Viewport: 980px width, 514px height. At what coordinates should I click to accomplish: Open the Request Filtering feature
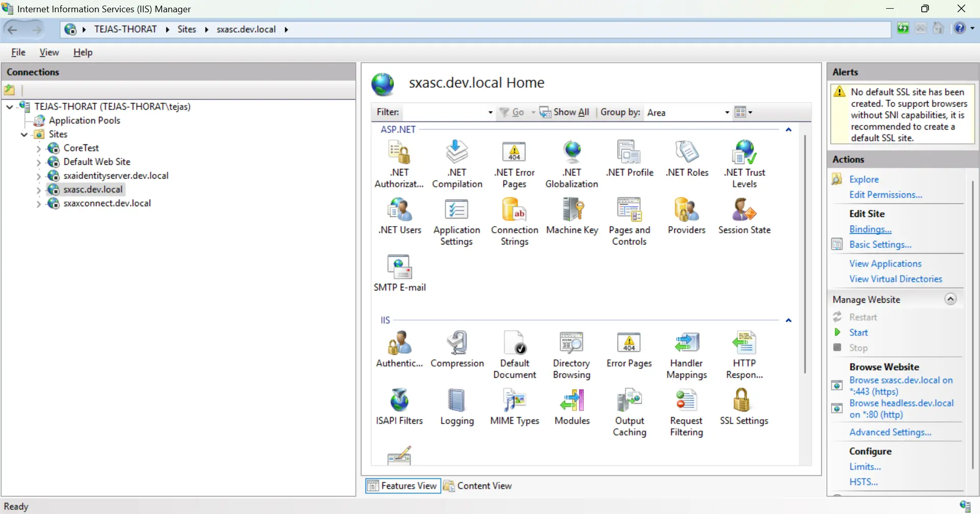(x=687, y=412)
